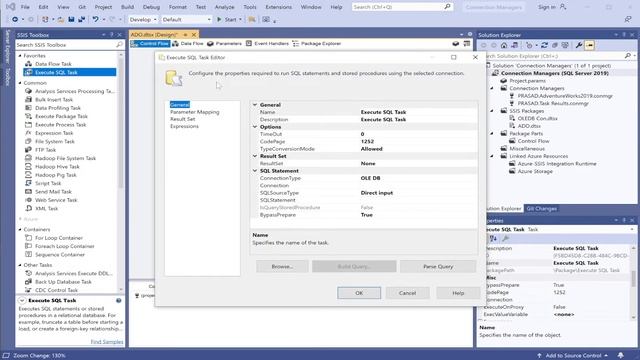Choose Expression Task in toolbox

click(54, 133)
